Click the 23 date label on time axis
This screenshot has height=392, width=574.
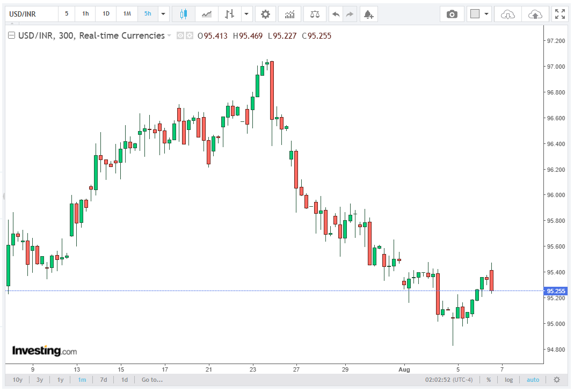[x=253, y=369]
